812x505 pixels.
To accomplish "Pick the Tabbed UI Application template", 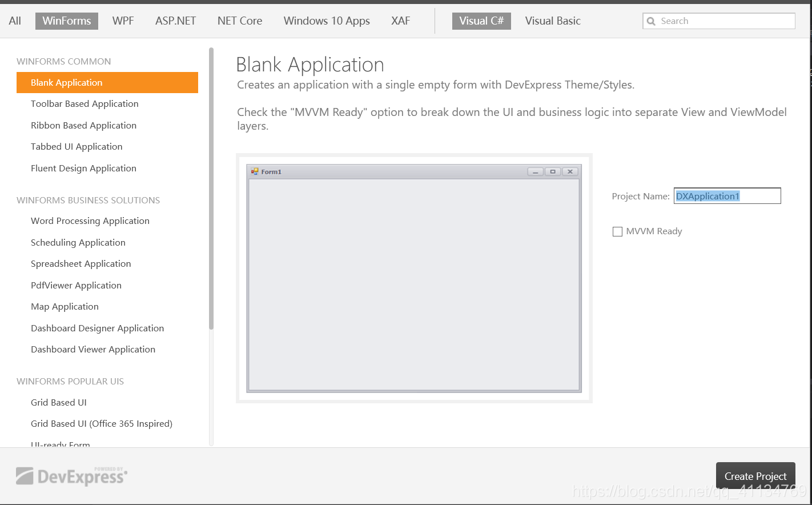I will 77,147.
